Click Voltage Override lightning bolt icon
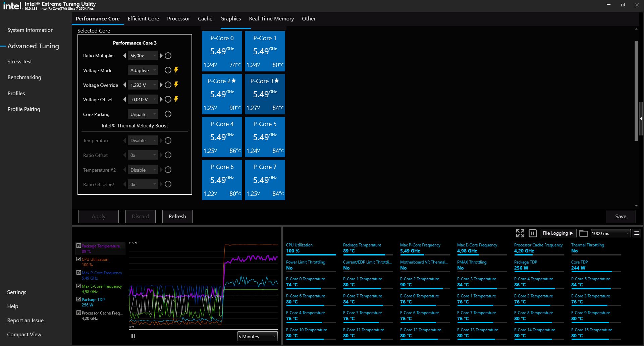This screenshot has width=644, height=346. point(176,85)
